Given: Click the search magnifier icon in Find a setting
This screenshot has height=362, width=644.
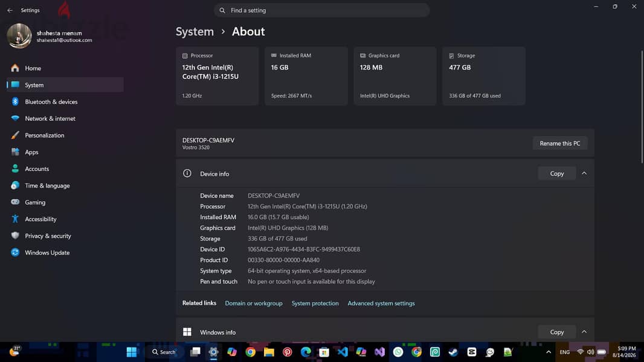Looking at the screenshot, I should coord(222,10).
